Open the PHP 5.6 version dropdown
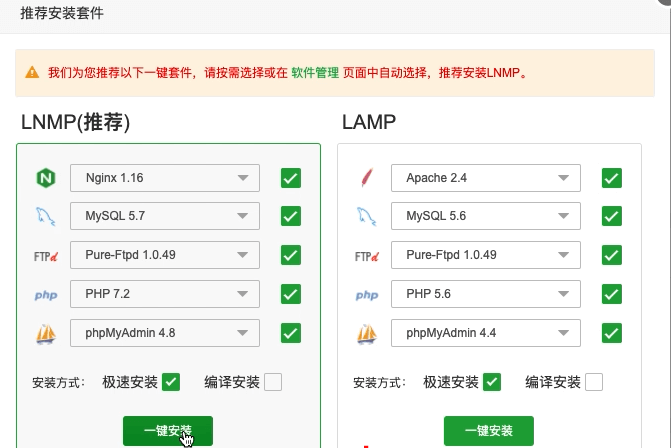The width and height of the screenshot is (671, 448). coord(486,294)
